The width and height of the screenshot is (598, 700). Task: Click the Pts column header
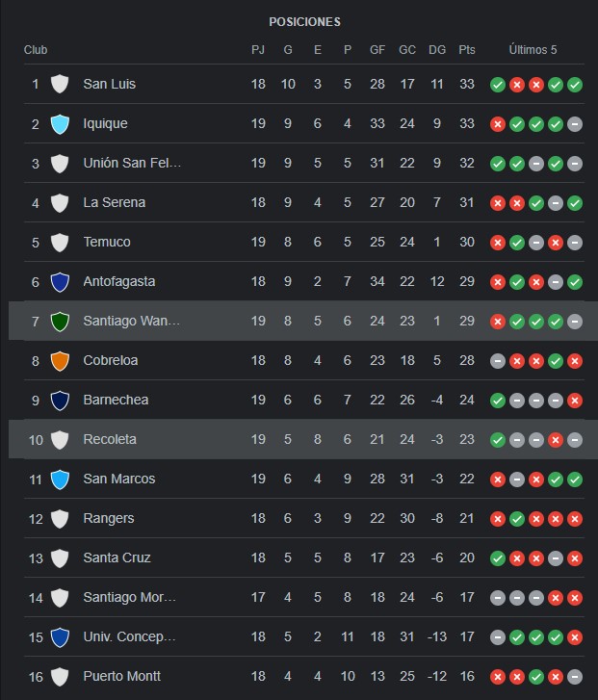[x=467, y=49]
